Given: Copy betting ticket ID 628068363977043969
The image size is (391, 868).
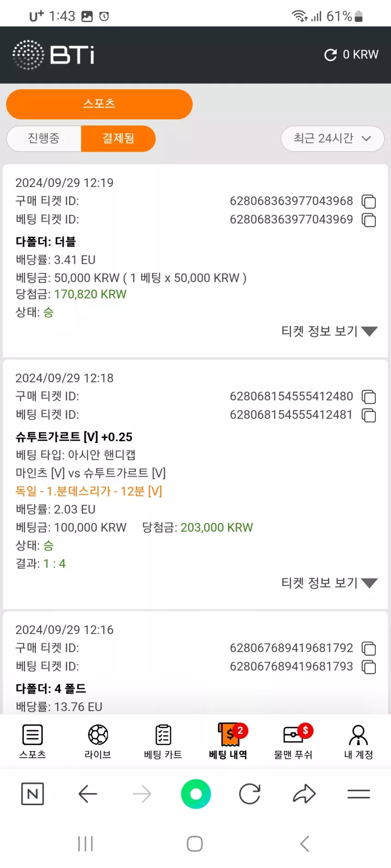Looking at the screenshot, I should click(369, 220).
